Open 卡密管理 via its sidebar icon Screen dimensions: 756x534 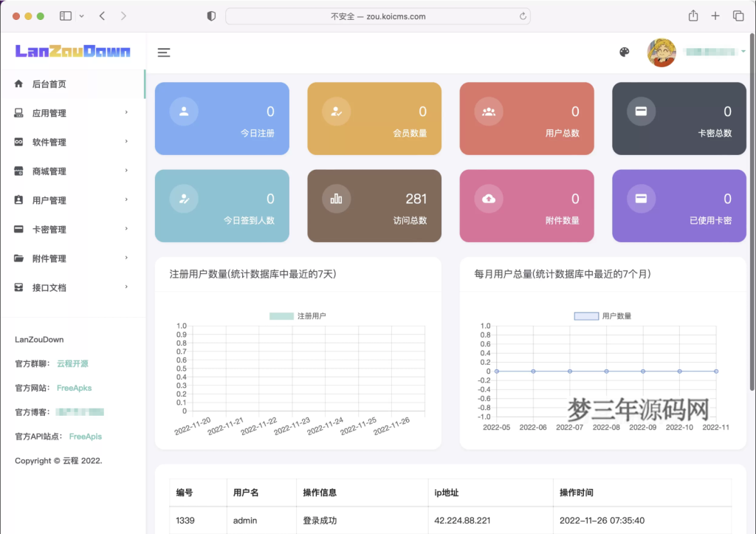[18, 229]
